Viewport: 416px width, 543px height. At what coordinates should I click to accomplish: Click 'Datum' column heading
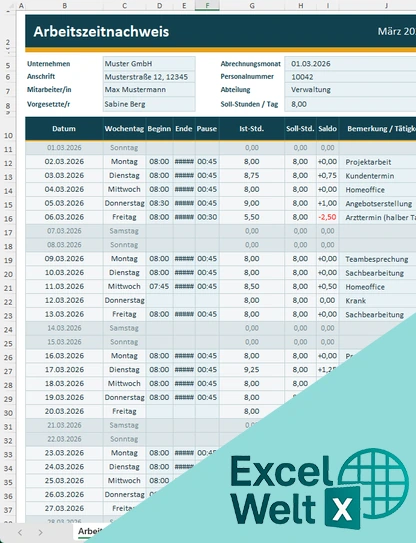[64, 128]
